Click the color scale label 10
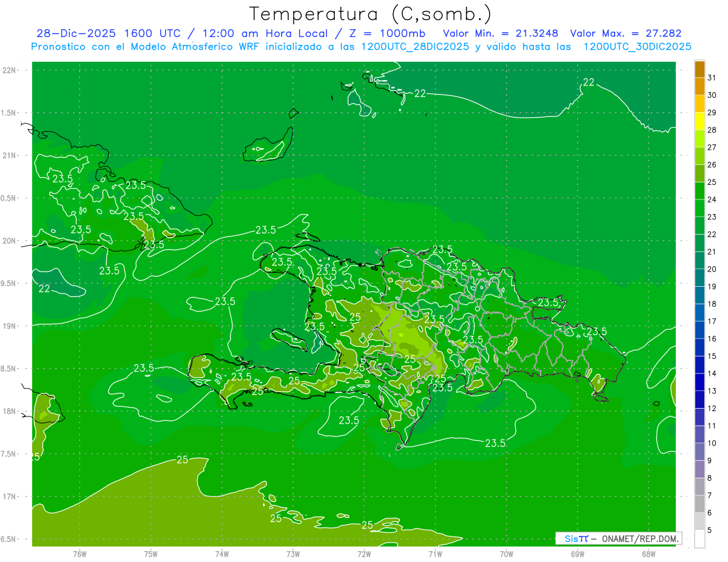Image resolution: width=728 pixels, height=562 pixels. [x=712, y=443]
